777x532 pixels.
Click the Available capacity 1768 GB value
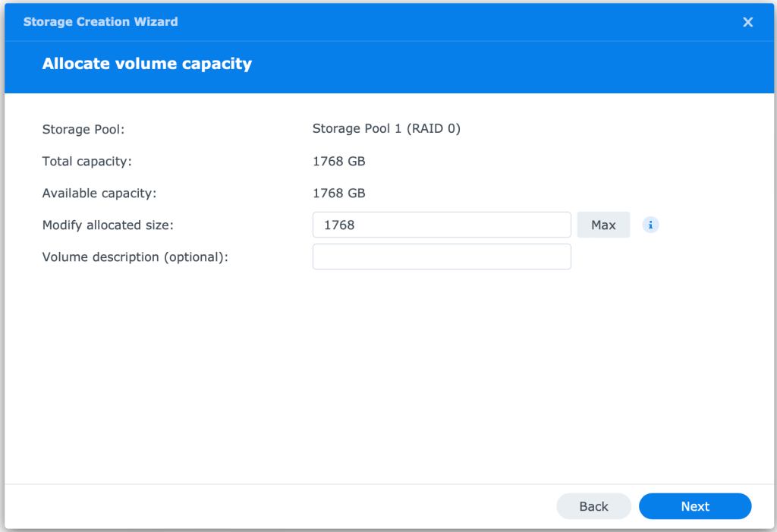coord(338,193)
